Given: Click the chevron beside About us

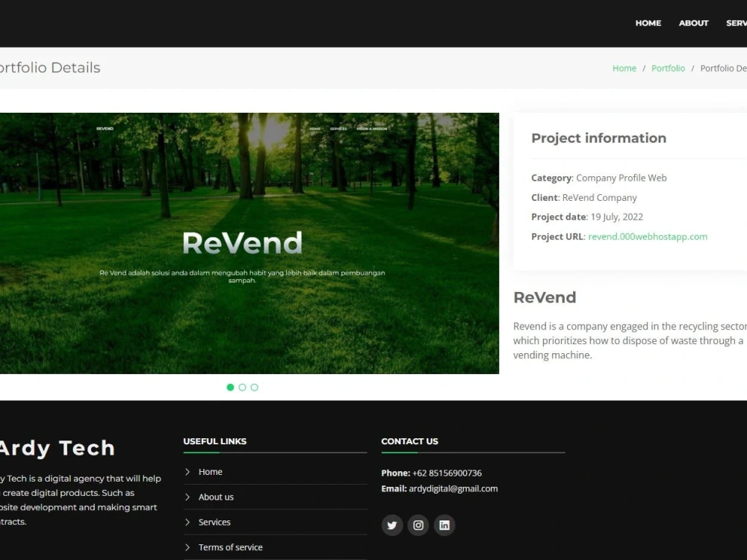Looking at the screenshot, I should pos(187,497).
